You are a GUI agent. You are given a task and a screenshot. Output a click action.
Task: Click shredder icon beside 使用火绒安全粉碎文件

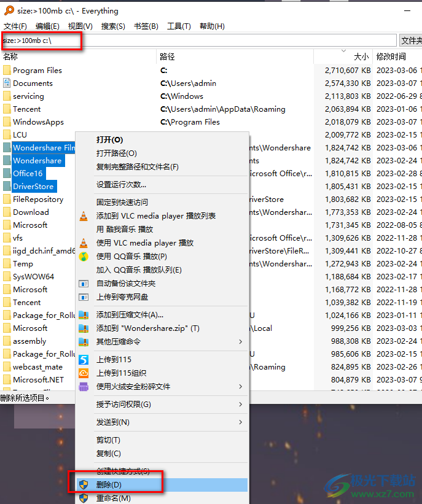(x=84, y=386)
